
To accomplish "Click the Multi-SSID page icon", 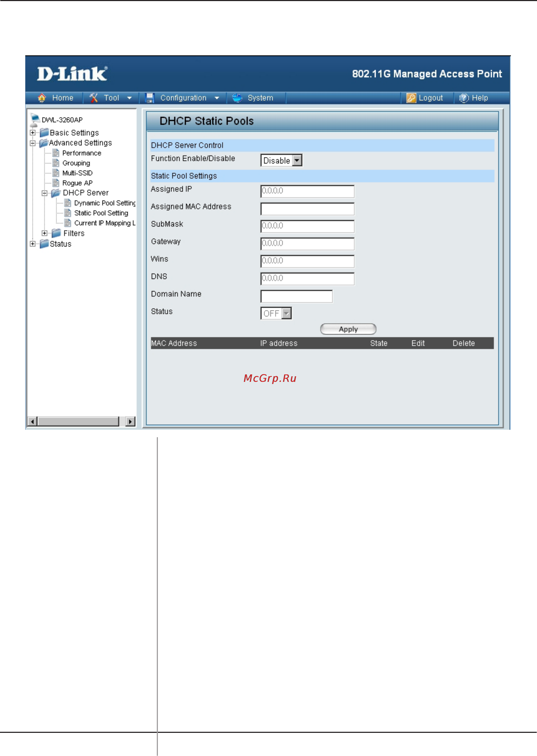I will [x=56, y=173].
